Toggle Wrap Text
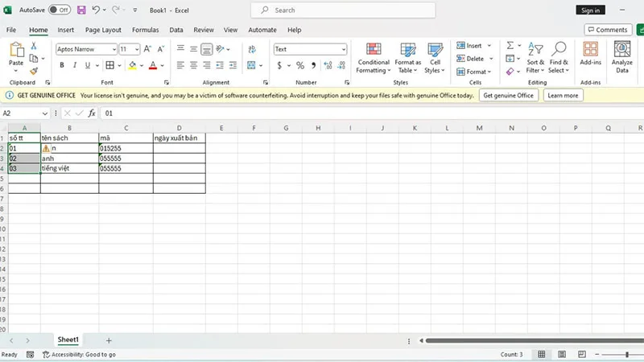This screenshot has width=644, height=362. point(252,49)
